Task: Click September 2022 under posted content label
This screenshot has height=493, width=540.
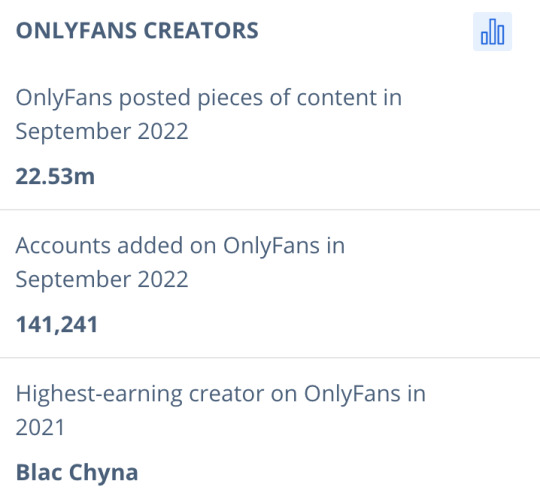Action: [x=102, y=131]
